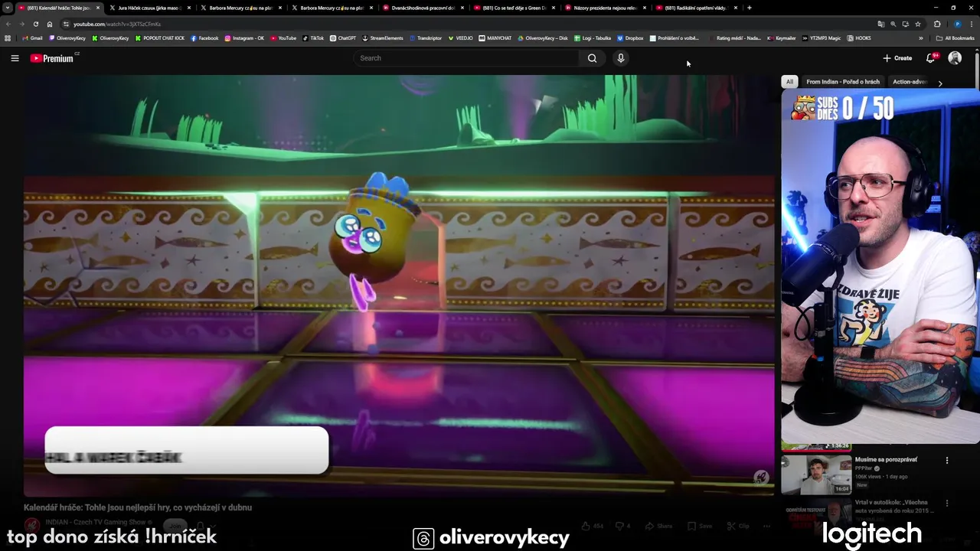Screen dimensions: 980x551
Task: Open the Facebook bookmark
Action: click(x=204, y=37)
